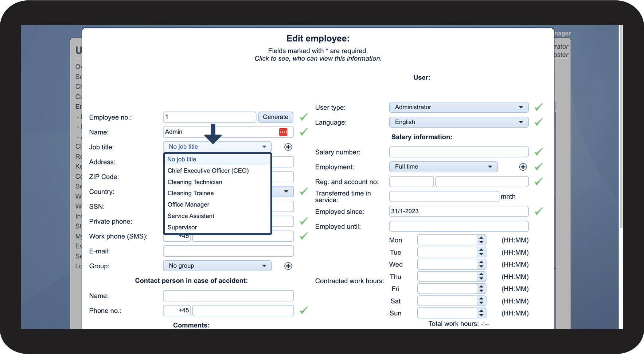Select 'Cleaning Trainee' job title
This screenshot has height=354, width=644.
click(218, 193)
